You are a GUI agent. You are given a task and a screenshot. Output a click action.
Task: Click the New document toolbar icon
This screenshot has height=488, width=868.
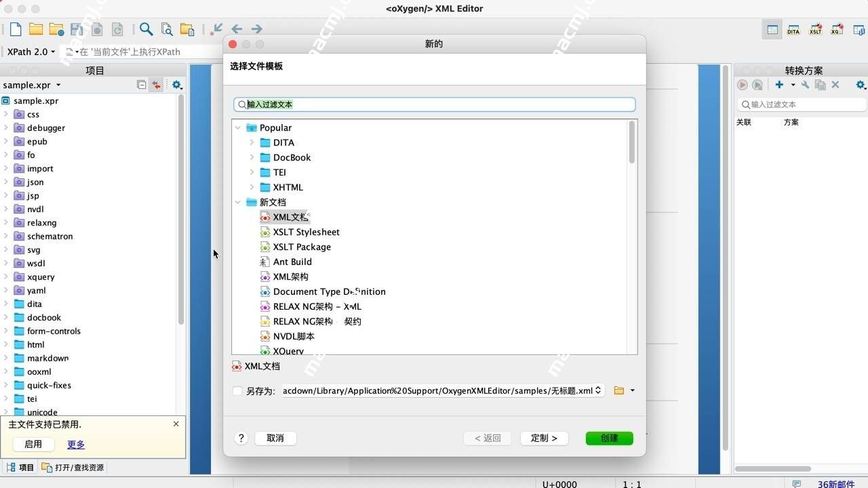[x=16, y=29]
